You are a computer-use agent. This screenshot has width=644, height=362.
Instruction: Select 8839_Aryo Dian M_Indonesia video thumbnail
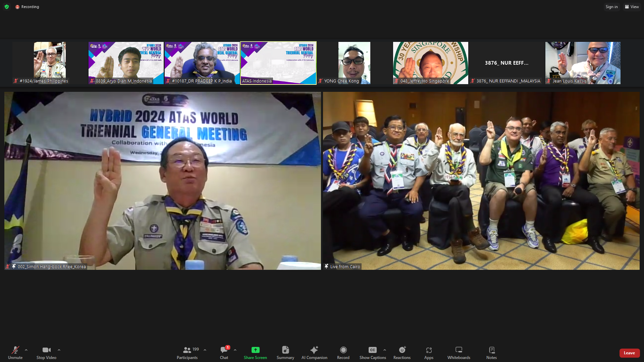126,63
